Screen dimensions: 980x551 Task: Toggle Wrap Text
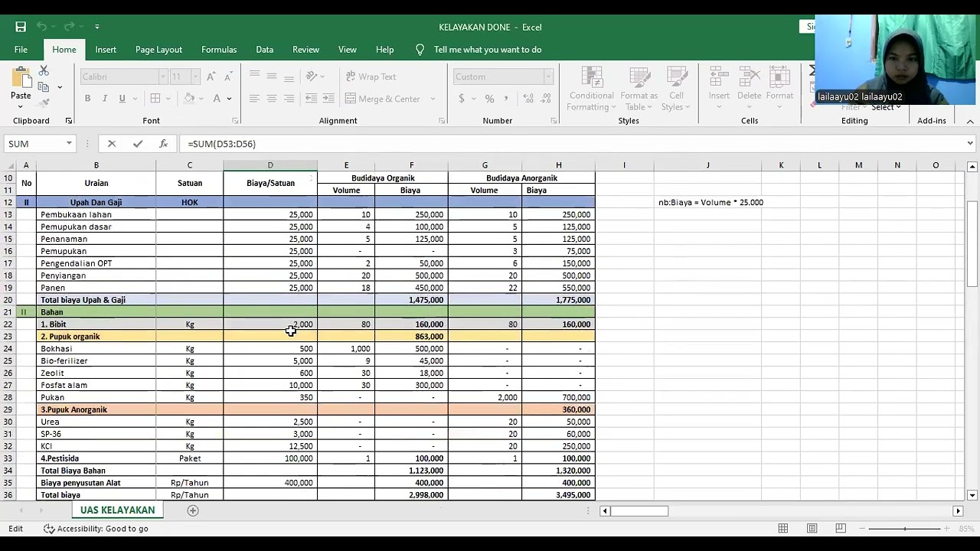pos(371,77)
